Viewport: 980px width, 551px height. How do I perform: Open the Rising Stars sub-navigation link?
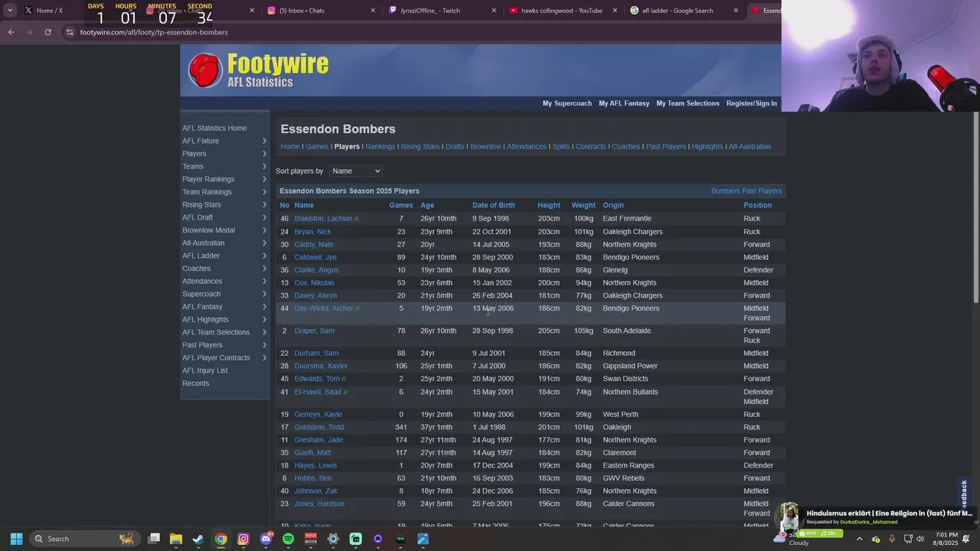pyautogui.click(x=420, y=146)
